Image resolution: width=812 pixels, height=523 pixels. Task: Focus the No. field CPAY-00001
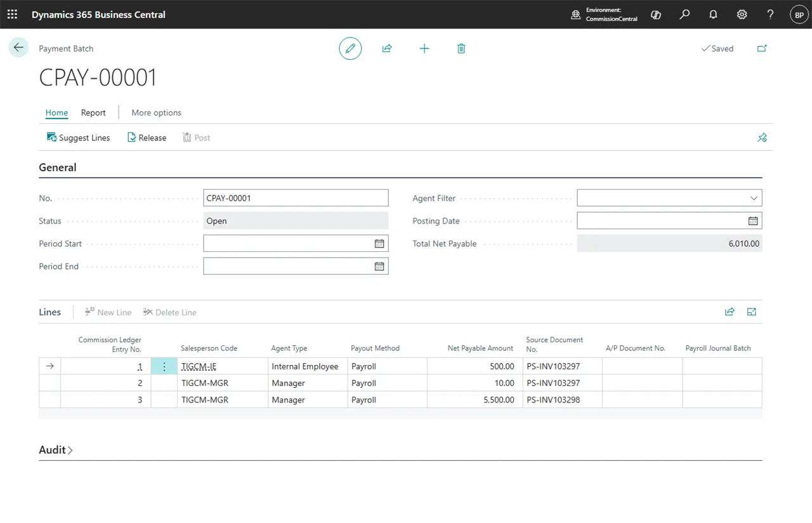[296, 198]
